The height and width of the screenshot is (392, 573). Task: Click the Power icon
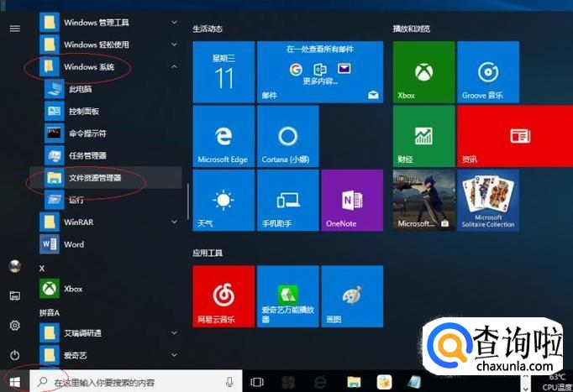tap(15, 355)
